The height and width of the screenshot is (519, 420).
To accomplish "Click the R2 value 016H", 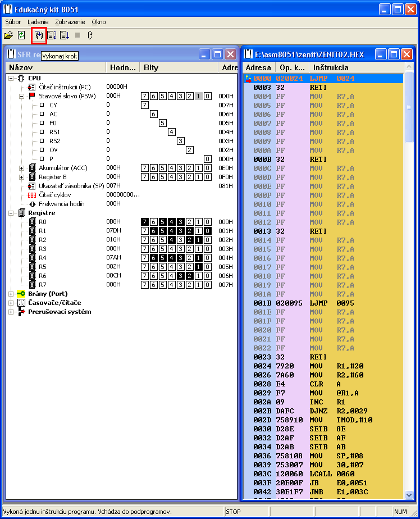I will (113, 239).
